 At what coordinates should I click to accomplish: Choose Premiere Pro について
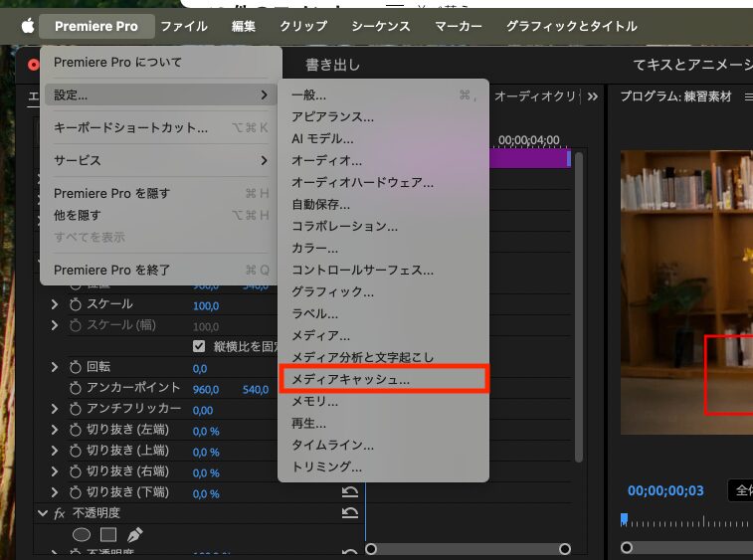tap(160, 62)
